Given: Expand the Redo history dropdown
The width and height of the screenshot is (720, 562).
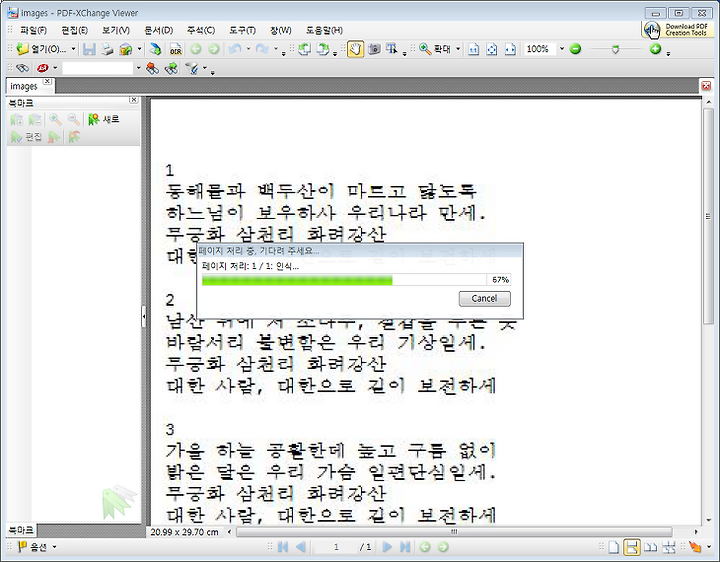Looking at the screenshot, I should [x=276, y=49].
